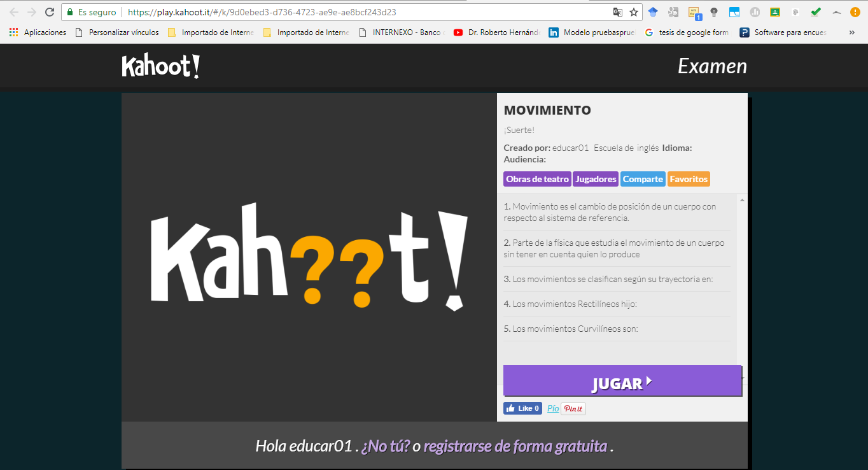Image resolution: width=868 pixels, height=470 pixels.
Task: Click the ¿No tú? link
Action: tap(386, 446)
